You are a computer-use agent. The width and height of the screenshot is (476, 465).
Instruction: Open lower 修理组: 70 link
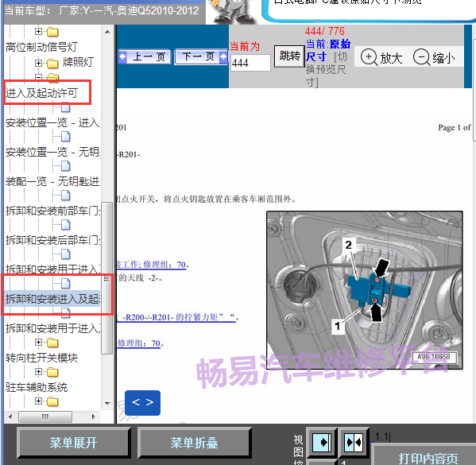coord(139,343)
